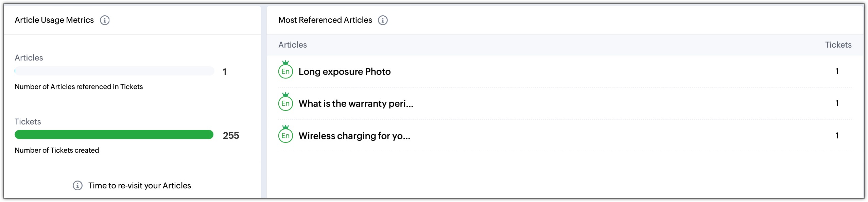Click the Articles column header
This screenshot has width=868, height=202.
pos(292,45)
